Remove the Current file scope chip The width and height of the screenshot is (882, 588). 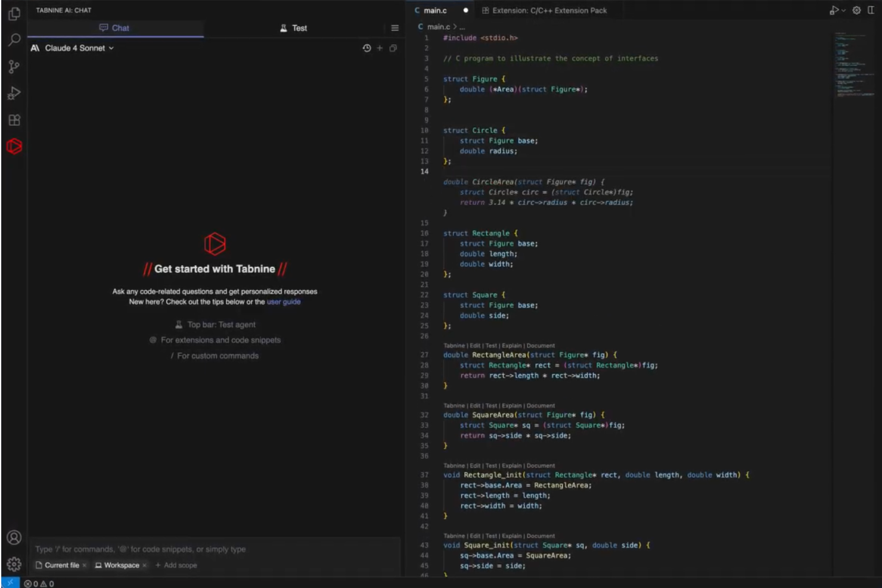[84, 565]
